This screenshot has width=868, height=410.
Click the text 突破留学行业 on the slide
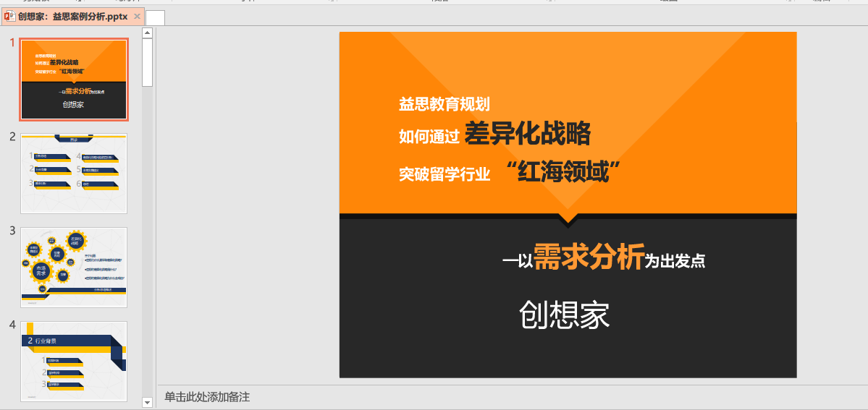click(x=444, y=174)
